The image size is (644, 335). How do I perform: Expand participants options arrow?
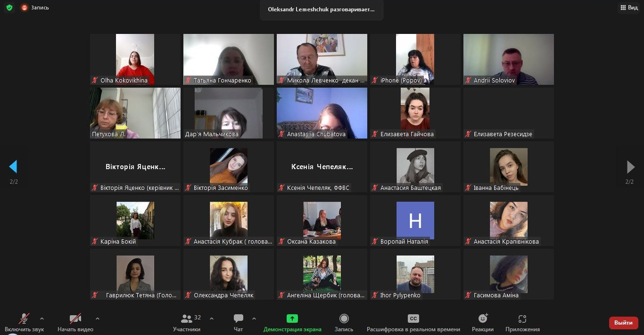211,319
